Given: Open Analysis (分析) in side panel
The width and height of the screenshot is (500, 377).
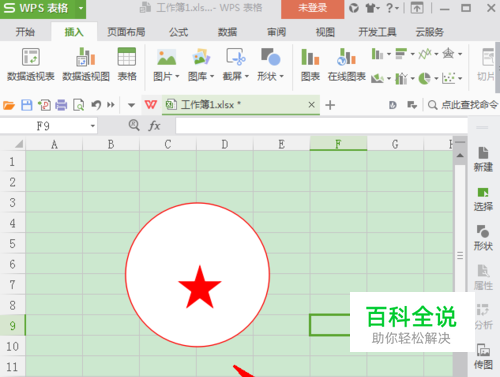Looking at the screenshot, I should 483,317.
